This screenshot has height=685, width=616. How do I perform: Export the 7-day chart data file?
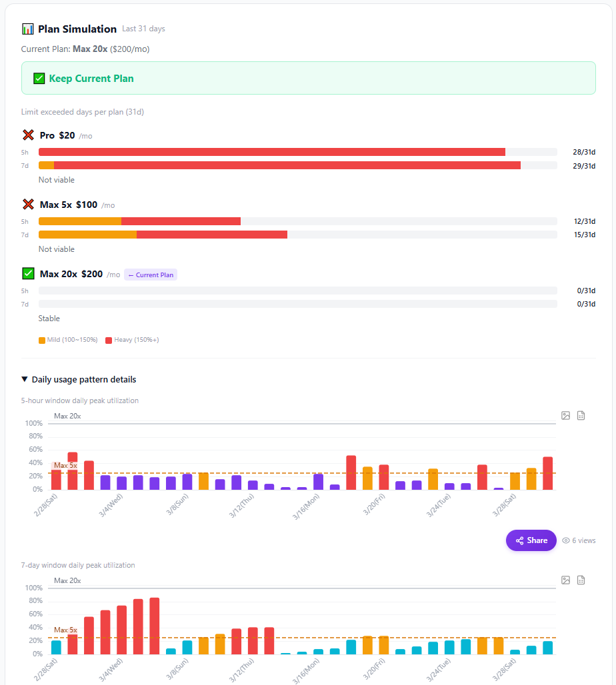click(581, 580)
